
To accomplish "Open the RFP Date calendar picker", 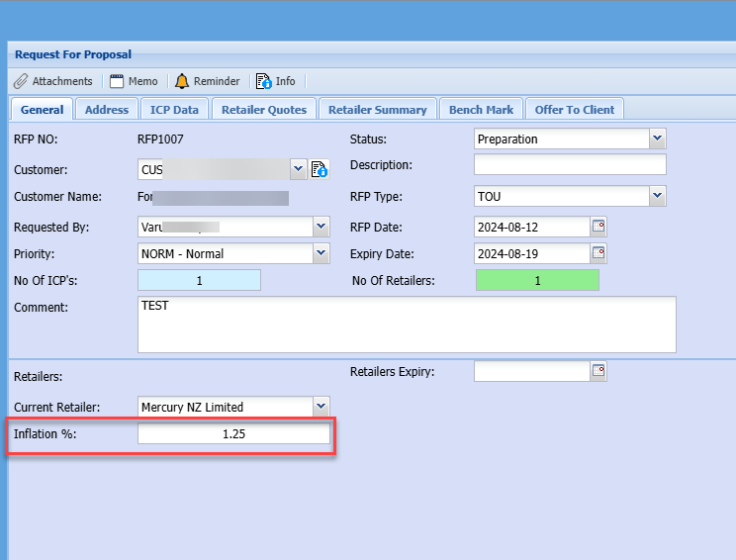I will point(598,227).
